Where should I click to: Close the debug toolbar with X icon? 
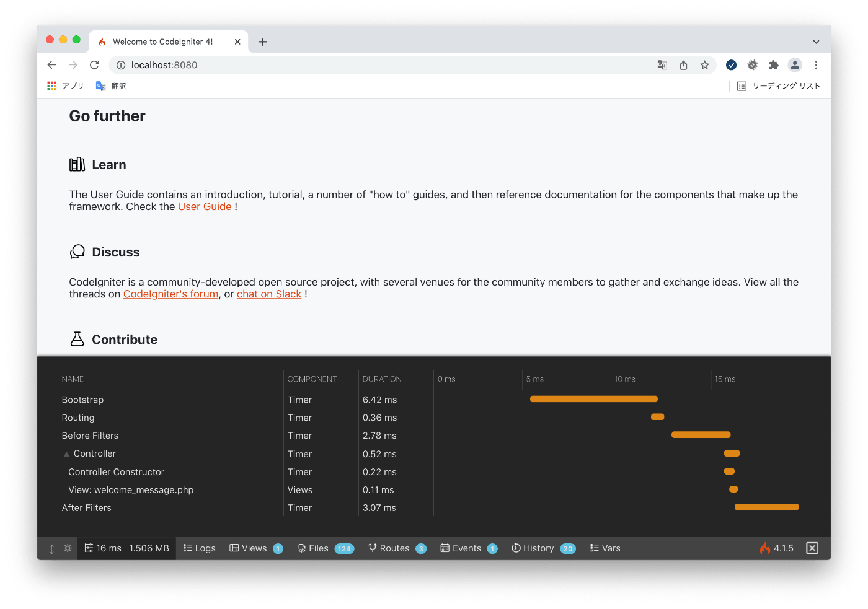tap(812, 548)
